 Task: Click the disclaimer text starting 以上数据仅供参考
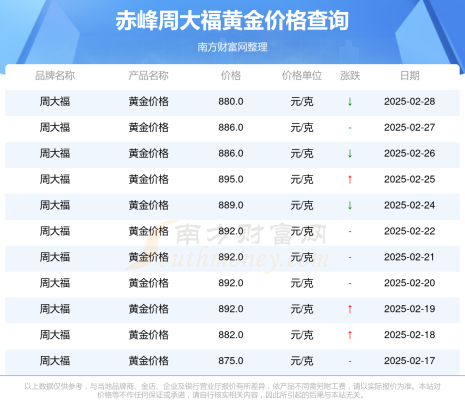coord(232,391)
